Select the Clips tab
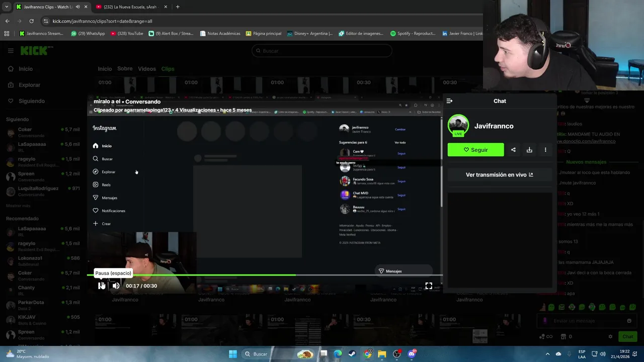The width and height of the screenshot is (644, 362). tap(168, 69)
